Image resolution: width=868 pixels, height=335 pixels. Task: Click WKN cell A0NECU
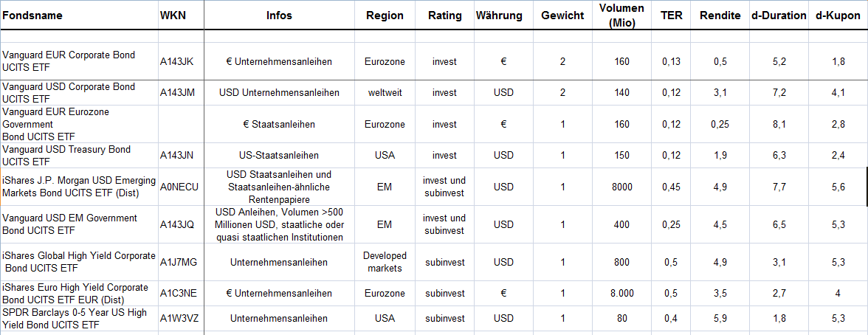[179, 187]
